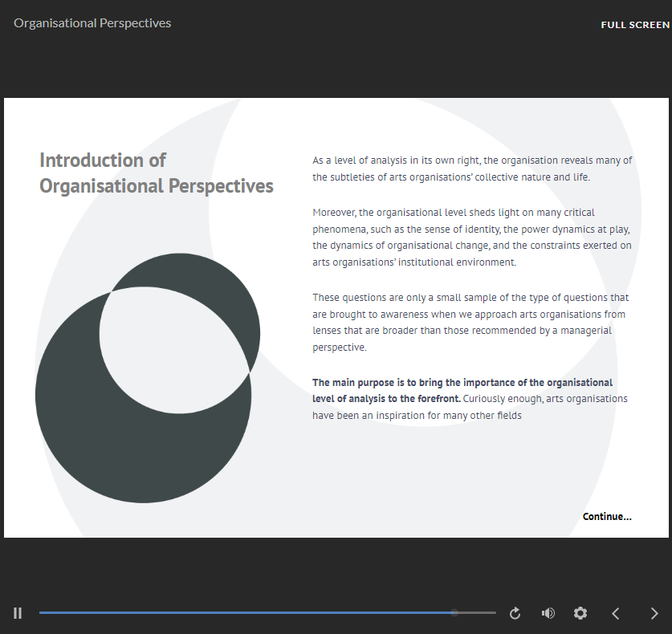The image size is (672, 634).
Task: Click the seekbar progress handle
Action: pos(454,612)
